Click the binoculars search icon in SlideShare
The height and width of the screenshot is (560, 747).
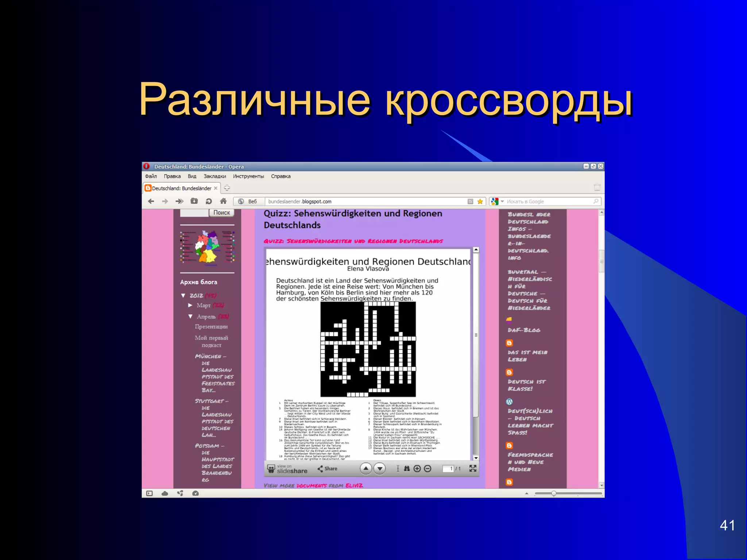(x=407, y=468)
